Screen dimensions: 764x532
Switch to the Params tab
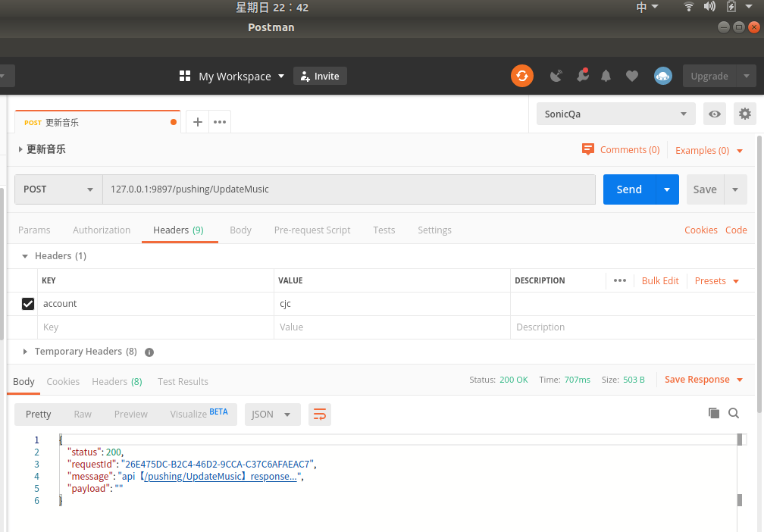pos(34,230)
